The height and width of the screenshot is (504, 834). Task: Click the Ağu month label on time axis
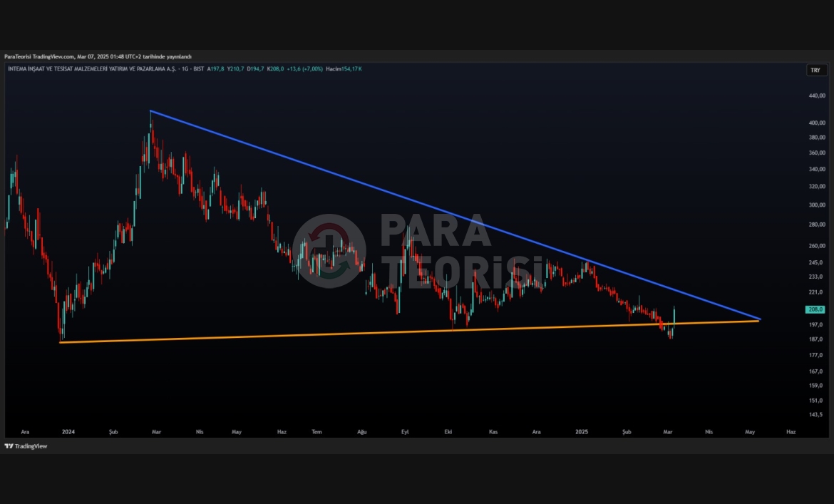click(361, 432)
